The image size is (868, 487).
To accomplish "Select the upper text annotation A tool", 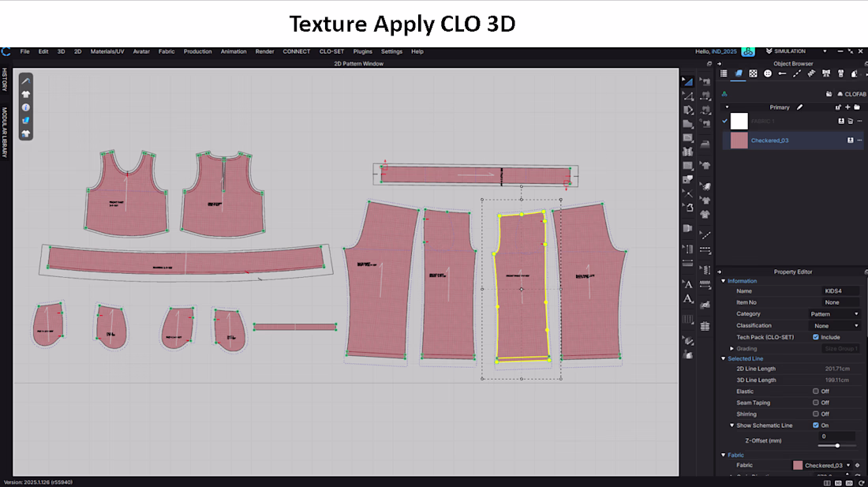I will click(687, 284).
